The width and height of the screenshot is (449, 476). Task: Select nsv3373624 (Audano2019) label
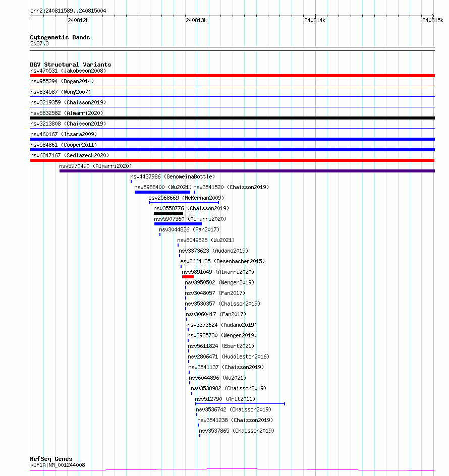point(222,325)
